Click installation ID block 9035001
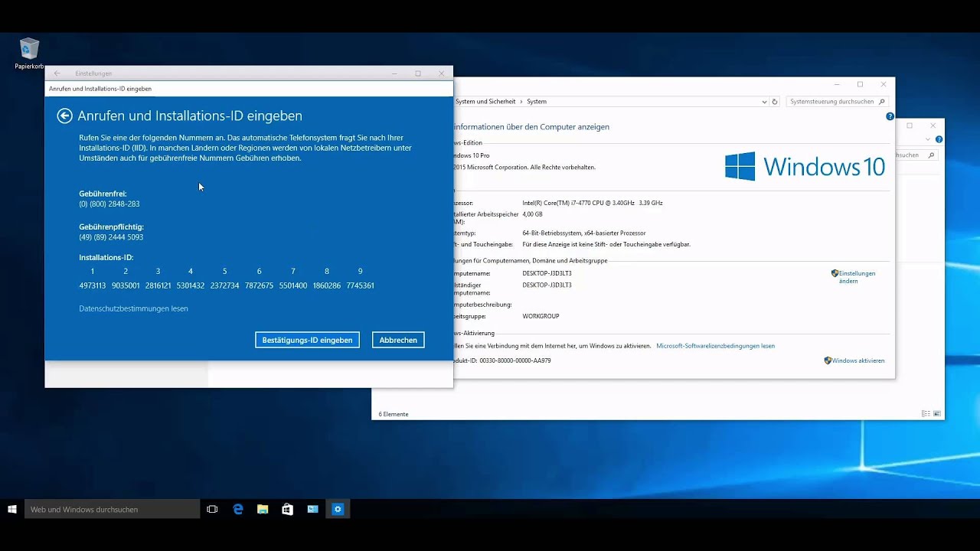 pyautogui.click(x=126, y=285)
